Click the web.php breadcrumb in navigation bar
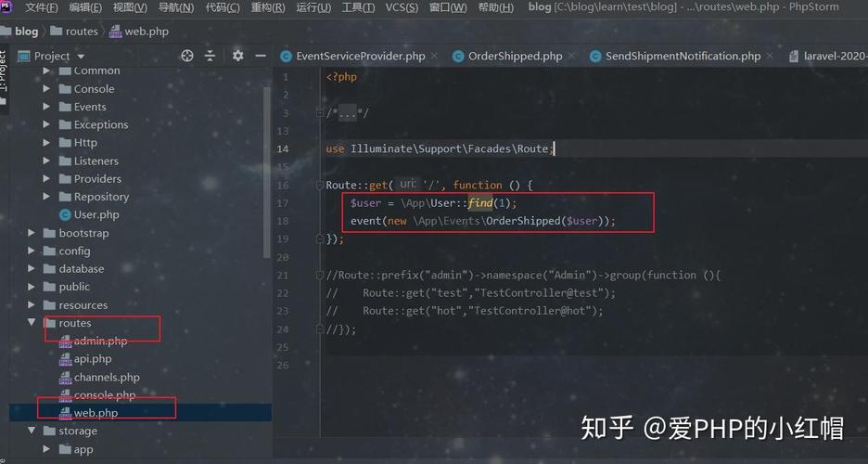The height and width of the screenshot is (464, 868). click(139, 32)
